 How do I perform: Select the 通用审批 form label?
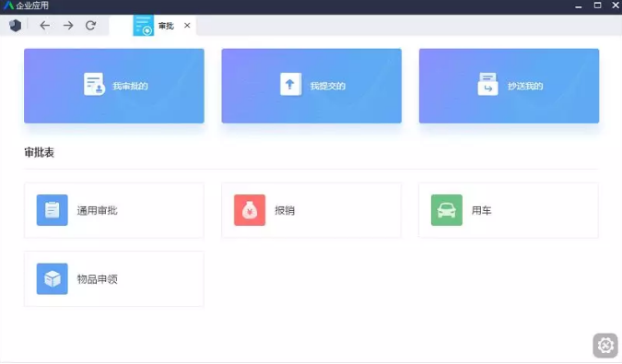(97, 210)
